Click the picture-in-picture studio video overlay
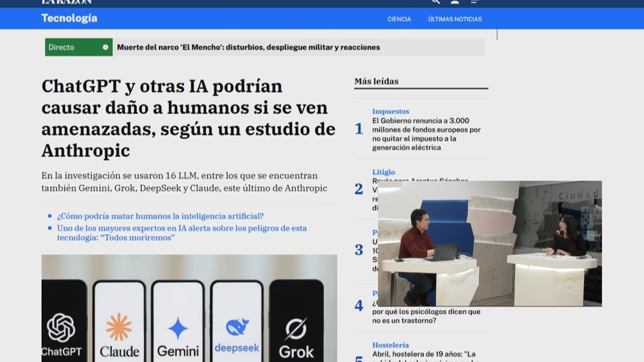Viewport: 644px width, 362px height. (x=490, y=243)
